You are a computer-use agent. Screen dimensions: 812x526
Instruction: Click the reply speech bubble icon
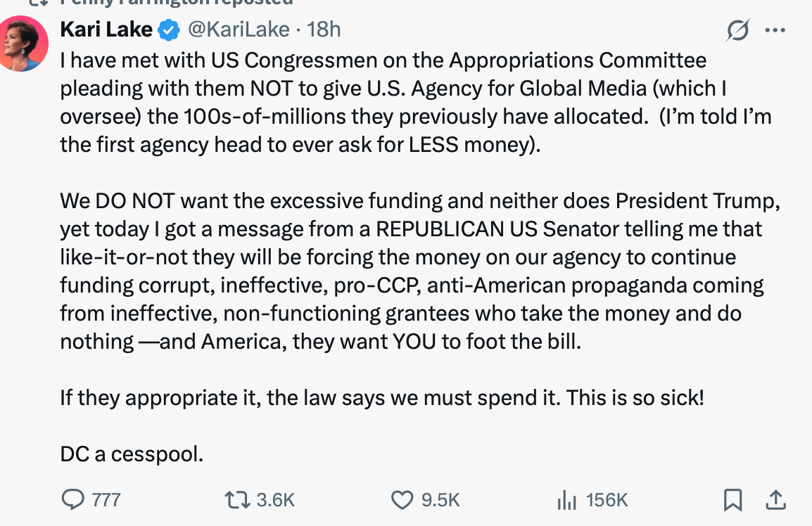[73, 499]
